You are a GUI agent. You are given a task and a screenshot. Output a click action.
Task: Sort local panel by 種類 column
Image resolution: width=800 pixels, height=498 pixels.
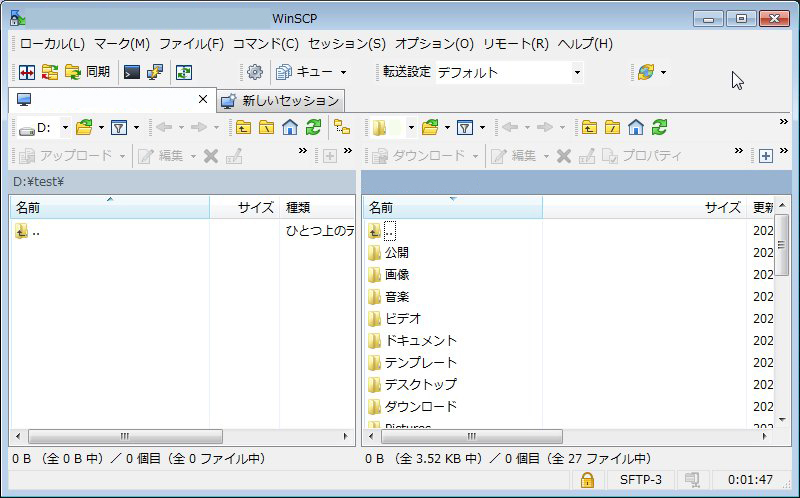[317, 207]
